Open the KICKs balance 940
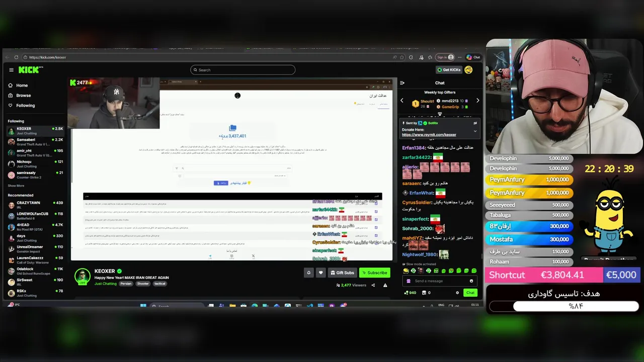 click(x=410, y=293)
